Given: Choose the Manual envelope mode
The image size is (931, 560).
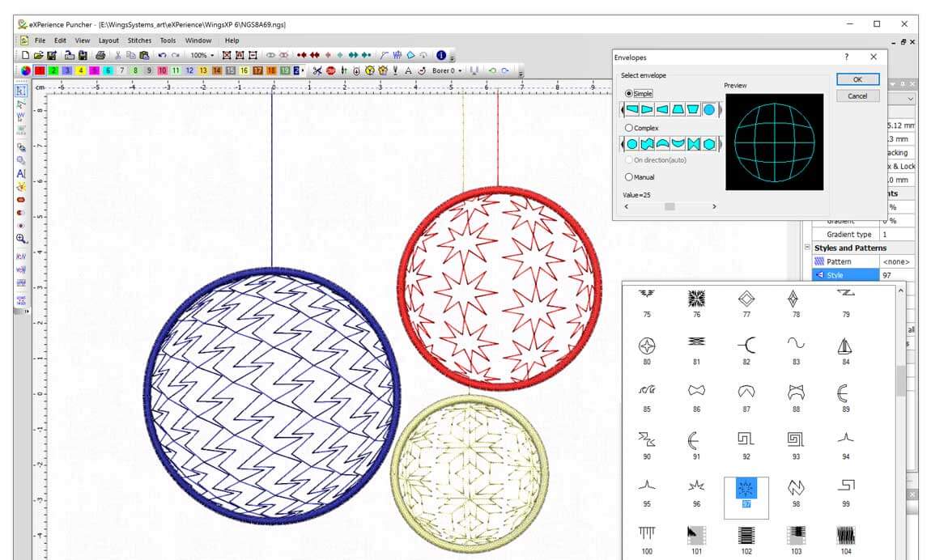Looking at the screenshot, I should click(629, 177).
